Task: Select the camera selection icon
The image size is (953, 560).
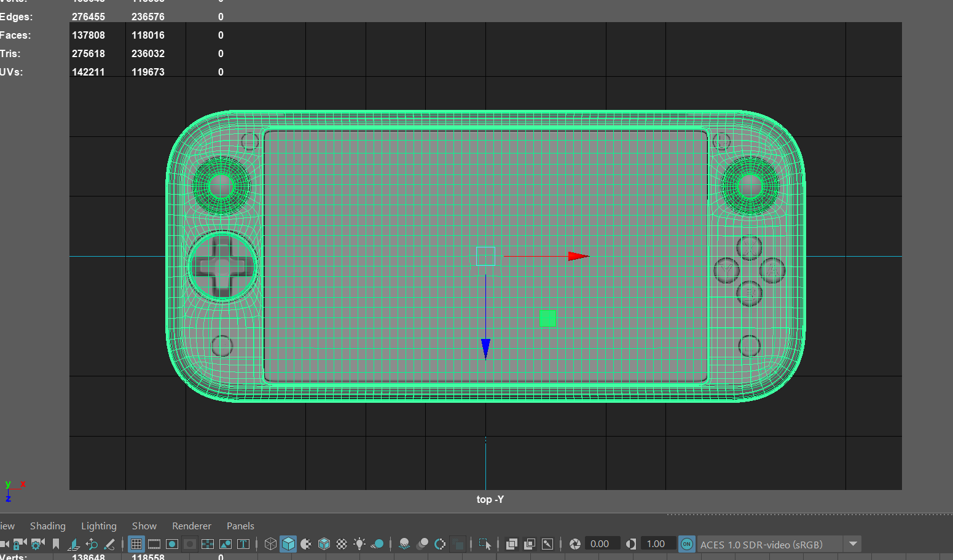Action: point(6,543)
